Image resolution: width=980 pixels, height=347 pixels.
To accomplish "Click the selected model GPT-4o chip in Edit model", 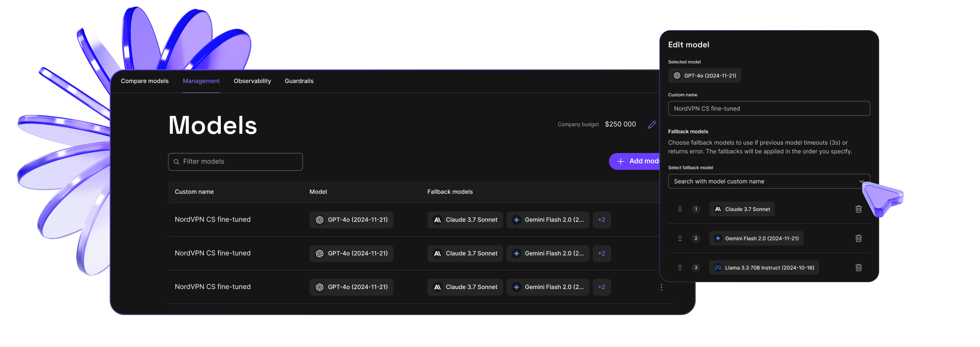I will point(704,76).
